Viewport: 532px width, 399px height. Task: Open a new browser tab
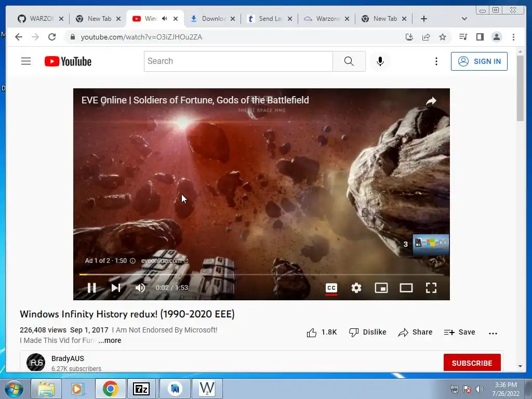424,19
